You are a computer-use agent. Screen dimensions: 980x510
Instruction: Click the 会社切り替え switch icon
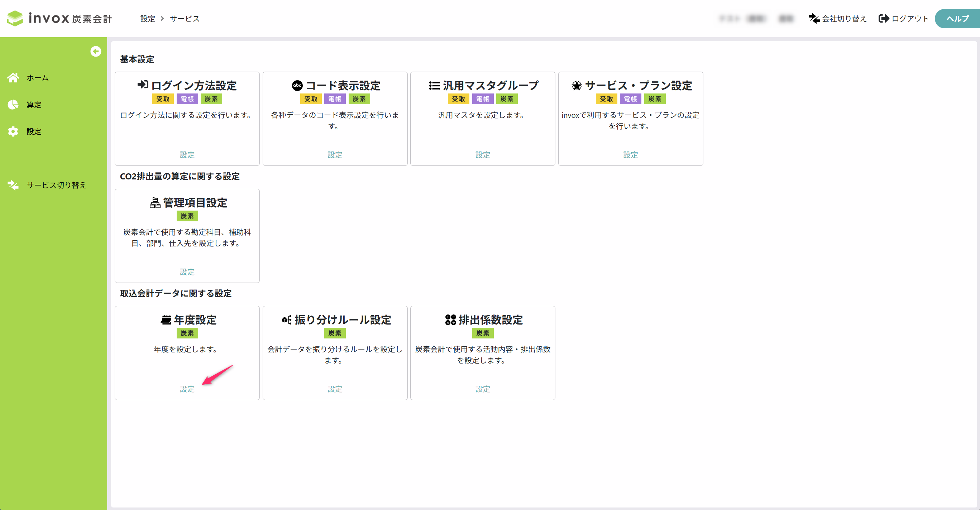pyautogui.click(x=814, y=18)
